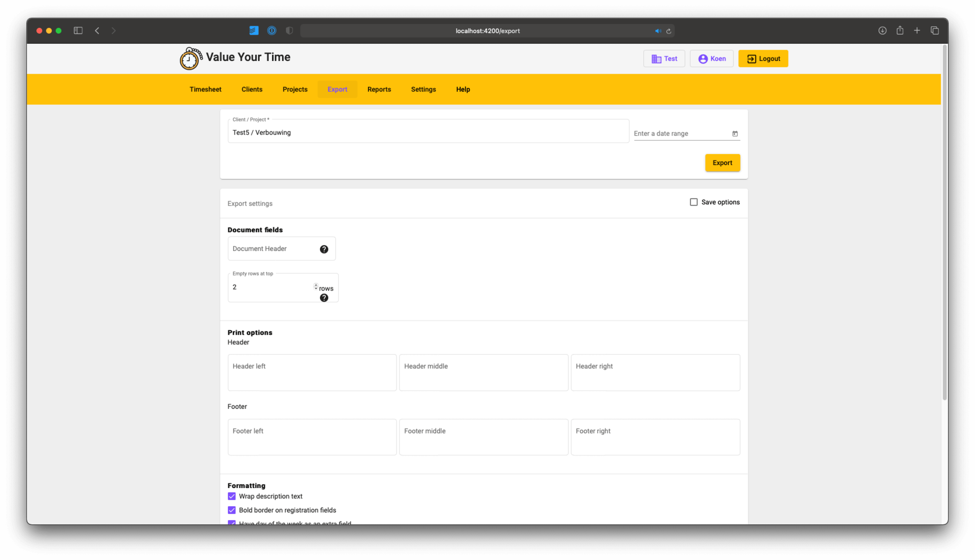
Task: Increase Empty rows at top value
Action: coord(316,285)
